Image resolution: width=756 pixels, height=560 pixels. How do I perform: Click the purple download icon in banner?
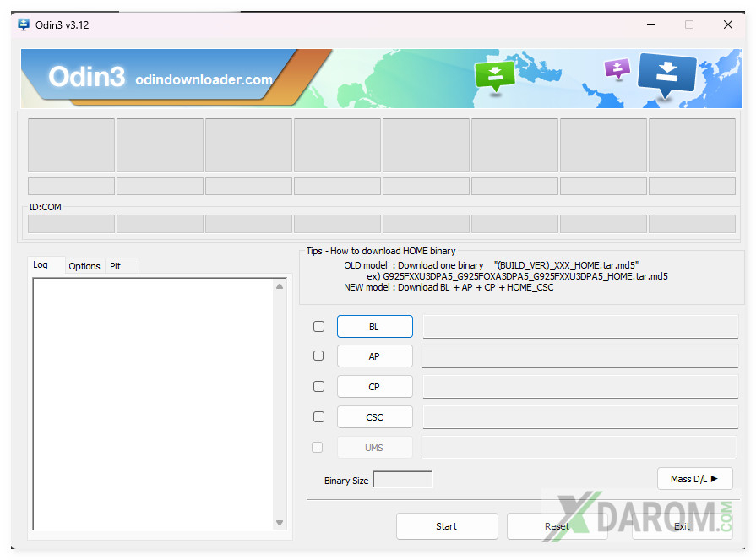[617, 68]
